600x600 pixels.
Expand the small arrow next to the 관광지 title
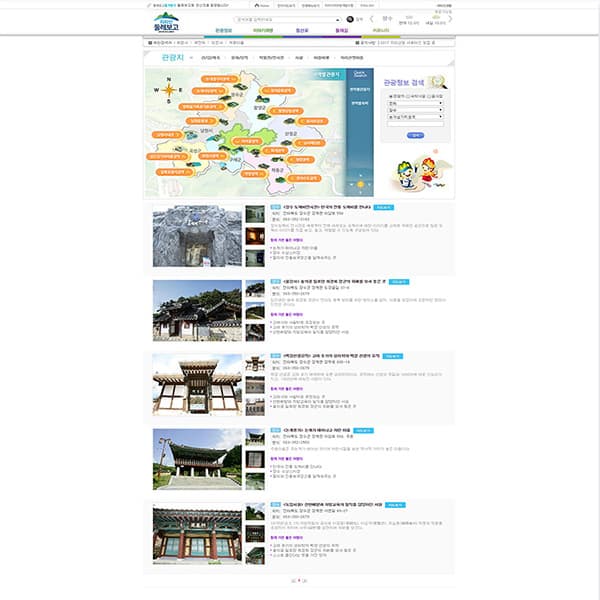[191, 58]
